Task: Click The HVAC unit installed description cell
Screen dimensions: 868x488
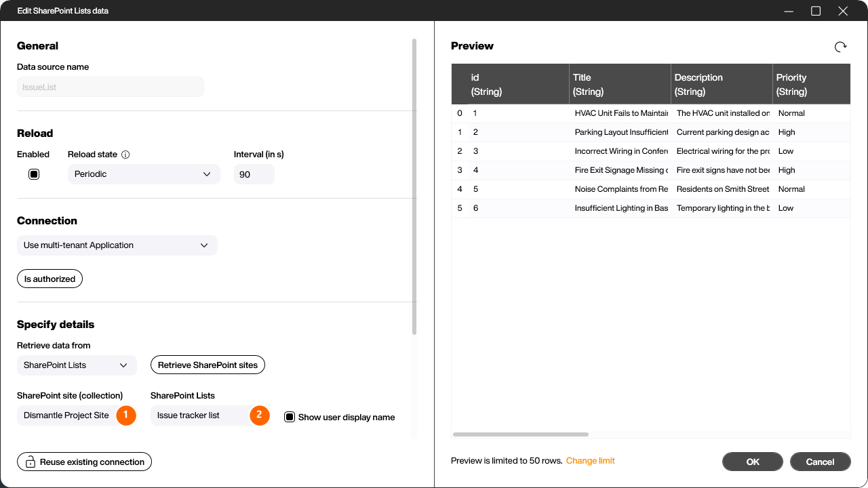Action: [x=722, y=113]
